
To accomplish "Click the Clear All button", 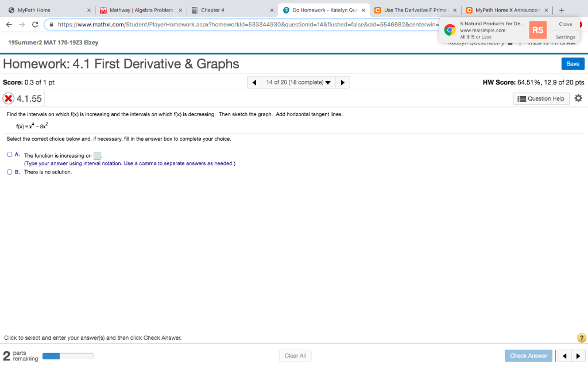I will (295, 355).
